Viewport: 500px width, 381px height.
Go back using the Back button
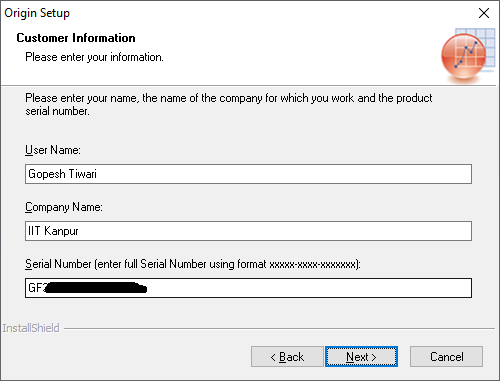(x=287, y=357)
